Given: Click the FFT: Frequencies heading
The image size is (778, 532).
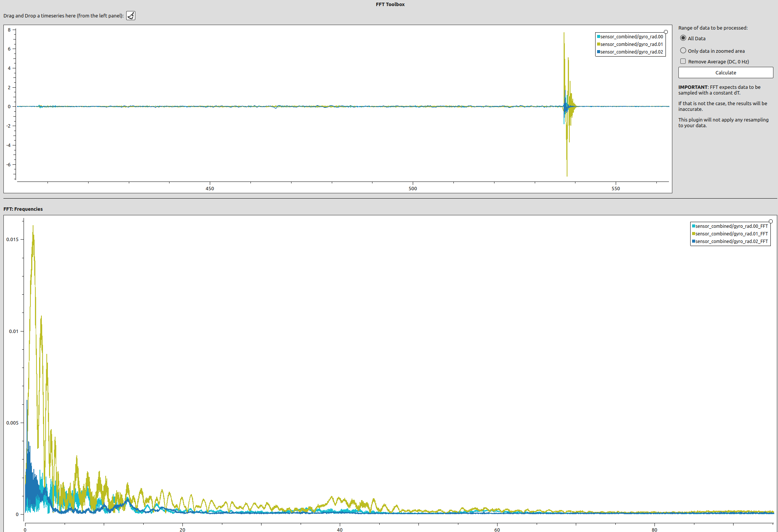Looking at the screenshot, I should (23, 209).
